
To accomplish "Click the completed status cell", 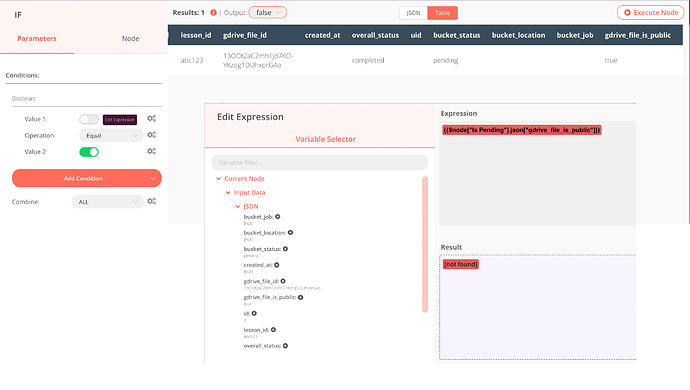I will coord(368,60).
